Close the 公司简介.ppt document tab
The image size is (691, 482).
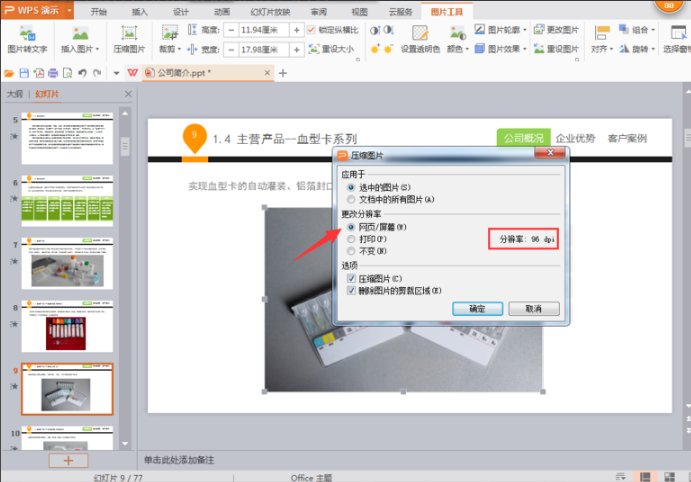[x=267, y=73]
